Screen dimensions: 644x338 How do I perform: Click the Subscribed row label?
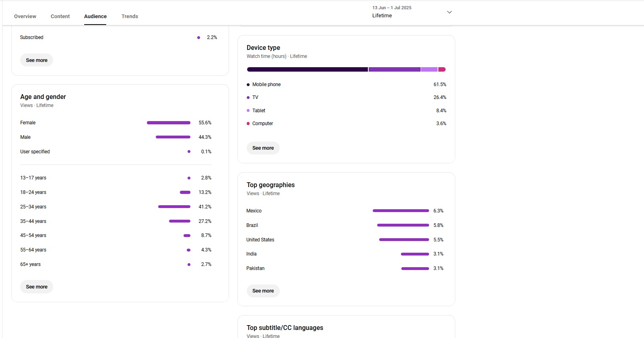pos(32,37)
